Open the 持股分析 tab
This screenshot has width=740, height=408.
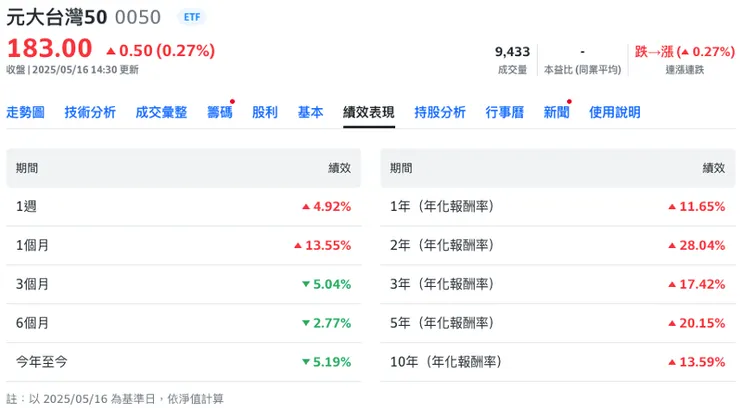coord(440,112)
